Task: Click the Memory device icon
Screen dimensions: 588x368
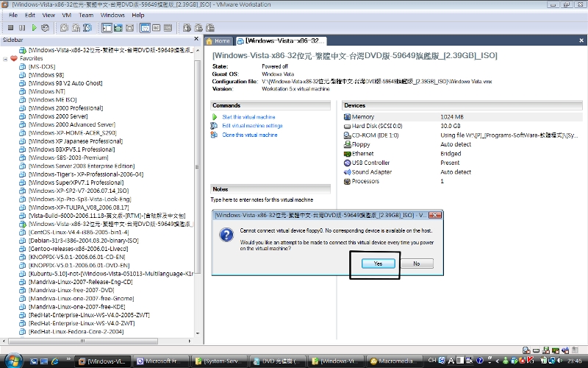Action: [x=347, y=117]
